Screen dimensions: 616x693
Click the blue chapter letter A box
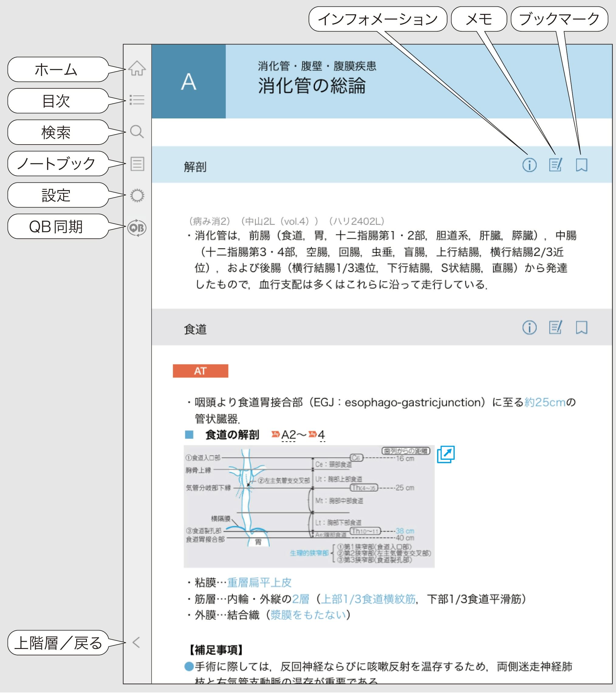[189, 81]
